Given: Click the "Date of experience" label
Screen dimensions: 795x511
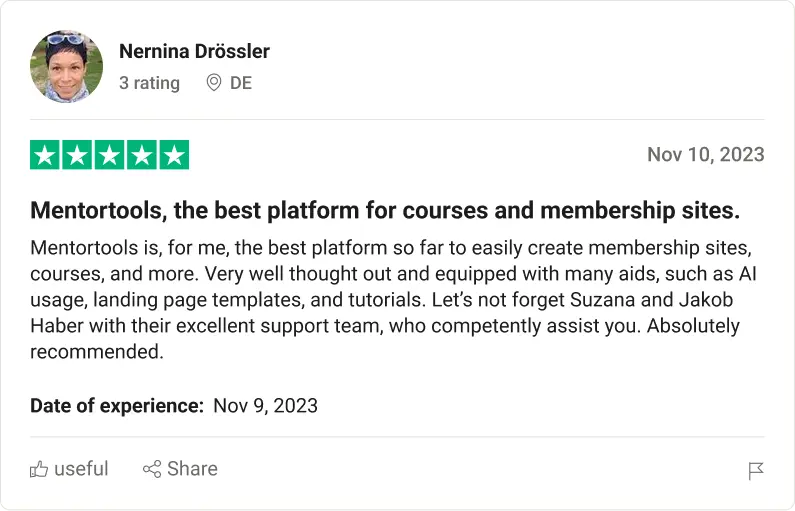Looking at the screenshot, I should (x=117, y=405).
